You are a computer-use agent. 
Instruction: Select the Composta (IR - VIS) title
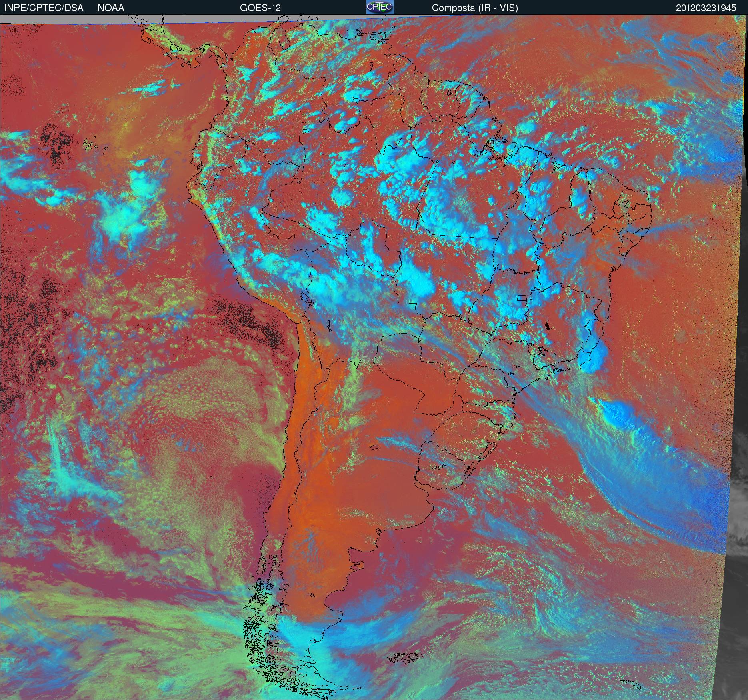tap(475, 8)
